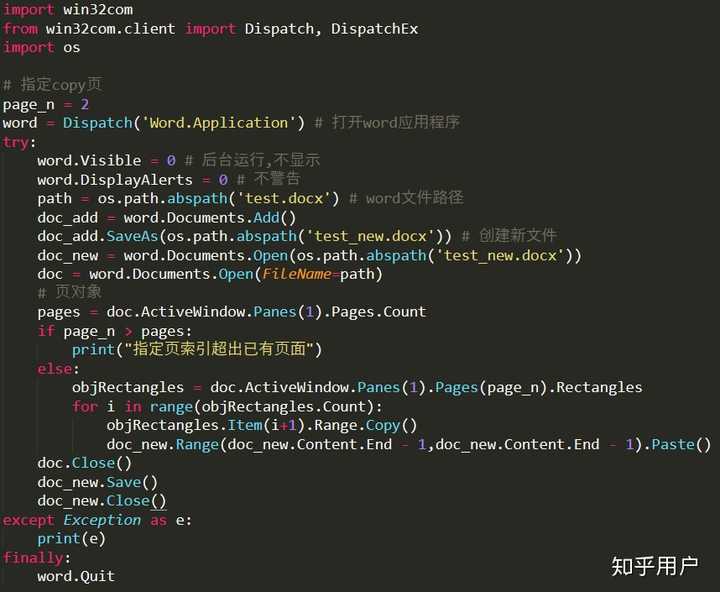The height and width of the screenshot is (592, 720).
Task: Click the word.Documents.Add() call
Action: 209,217
